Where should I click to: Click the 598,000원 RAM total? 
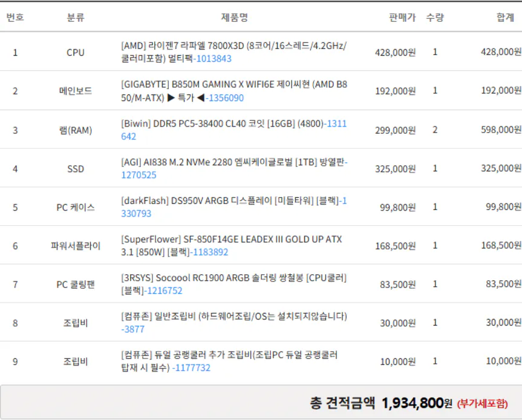pos(501,130)
